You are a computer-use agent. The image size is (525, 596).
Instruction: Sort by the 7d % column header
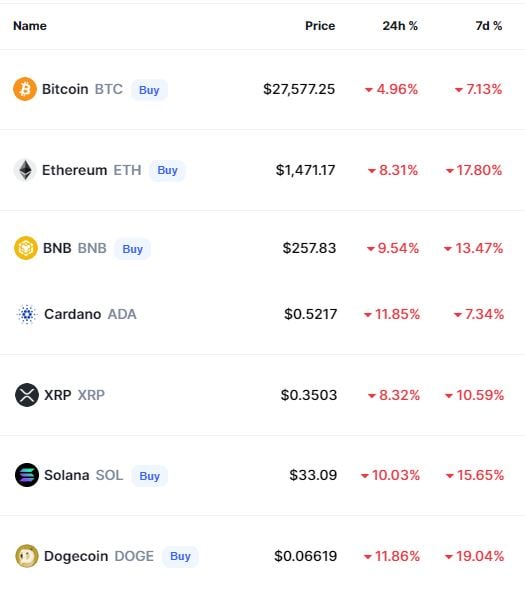(x=489, y=26)
